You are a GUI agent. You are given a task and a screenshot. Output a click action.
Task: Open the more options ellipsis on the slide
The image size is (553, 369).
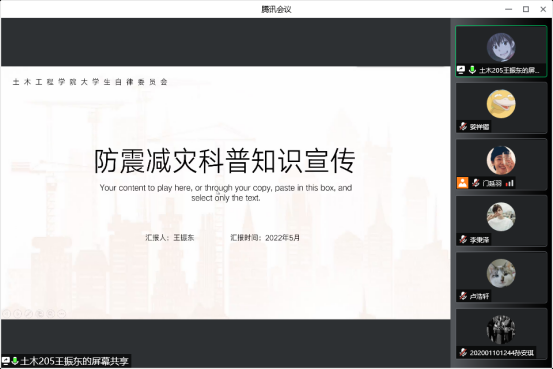coord(61,313)
